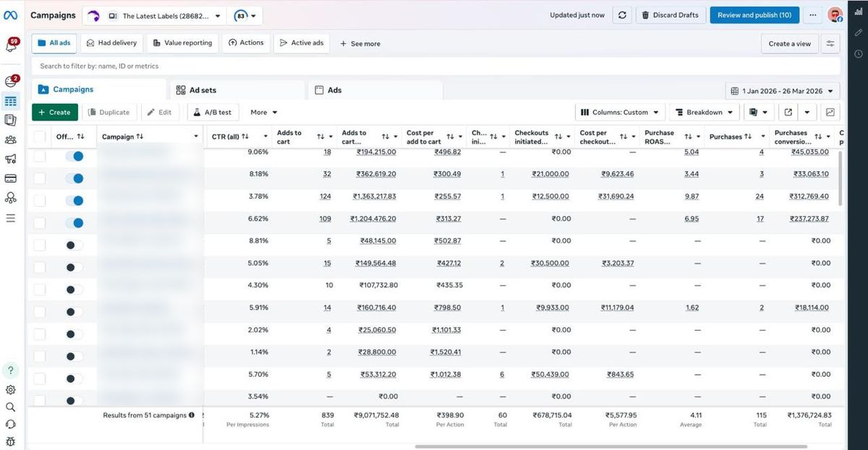Switch to the Ad sets tab
The width and height of the screenshot is (868, 450).
(x=237, y=90)
